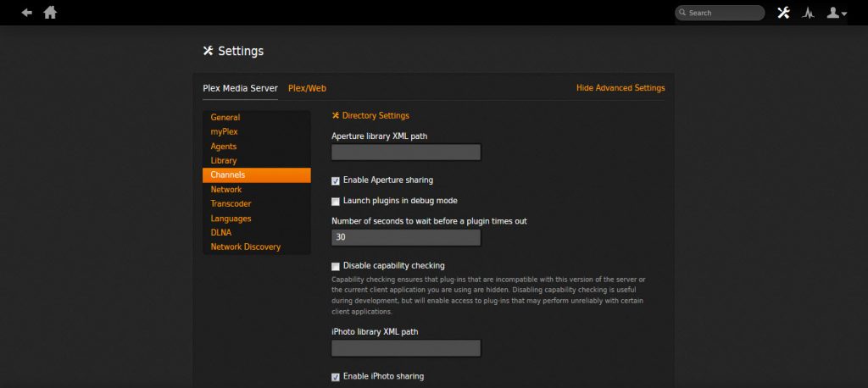
Task: Select the Channels section
Action: 256,175
